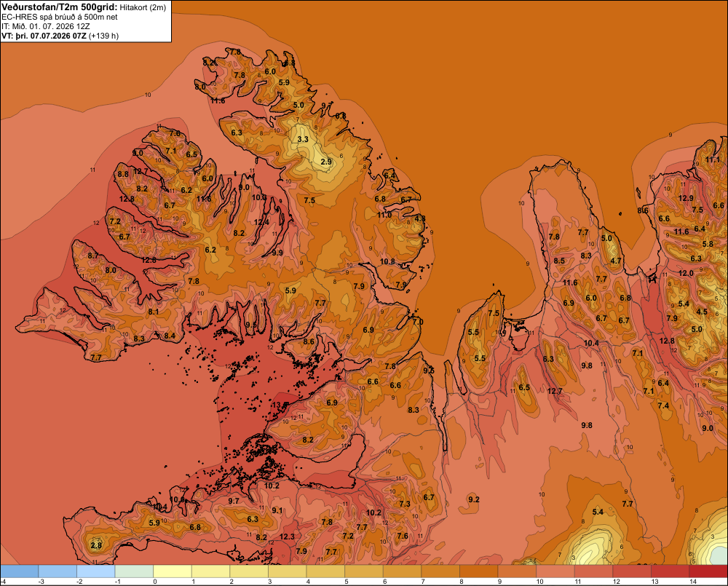Click the pale green -1 to 0 legend swatch
This screenshot has height=586, width=728.
coord(134,571)
